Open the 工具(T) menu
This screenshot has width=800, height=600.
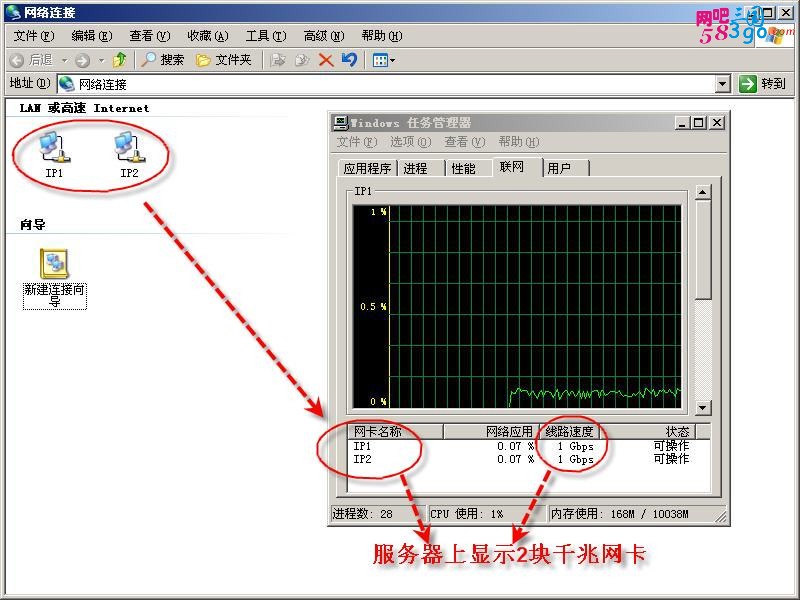point(266,36)
